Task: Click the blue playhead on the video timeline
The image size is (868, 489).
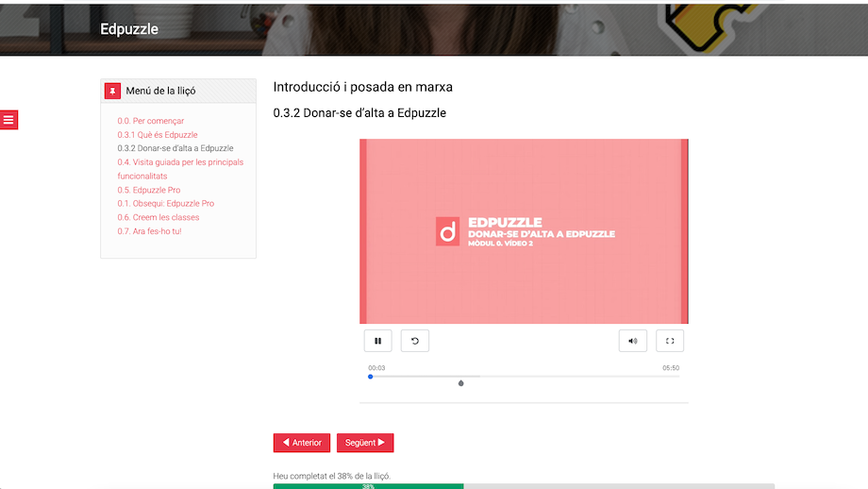Action: [x=371, y=377]
